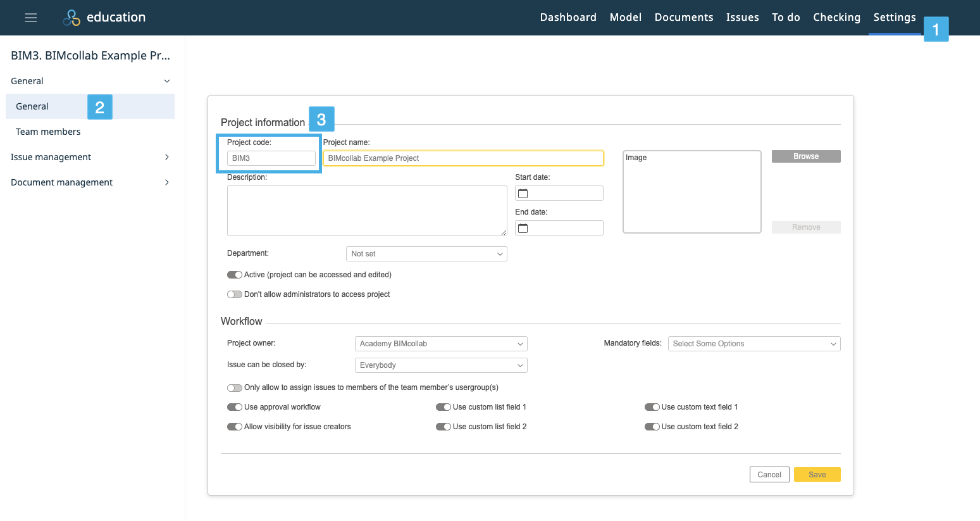Screen dimensions: 980x521
Task: Click the End date input field
Action: coord(559,228)
